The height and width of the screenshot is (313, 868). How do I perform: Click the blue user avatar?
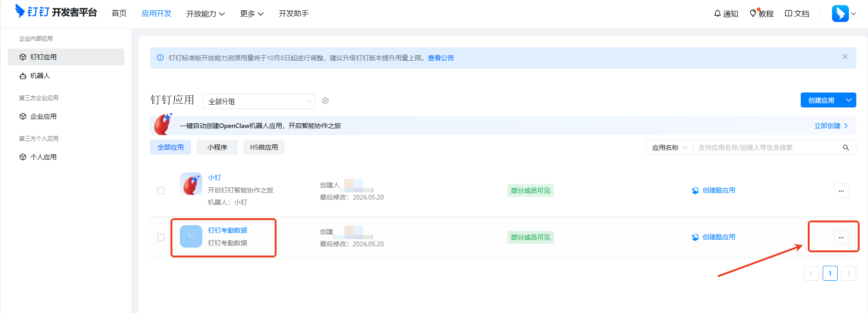tap(840, 14)
